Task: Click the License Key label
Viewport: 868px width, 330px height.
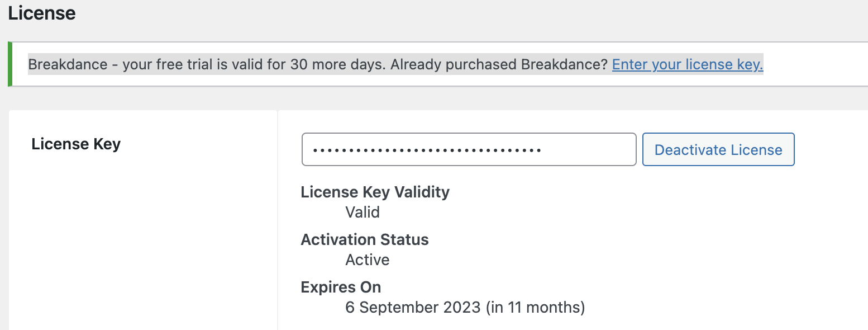Action: [76, 144]
